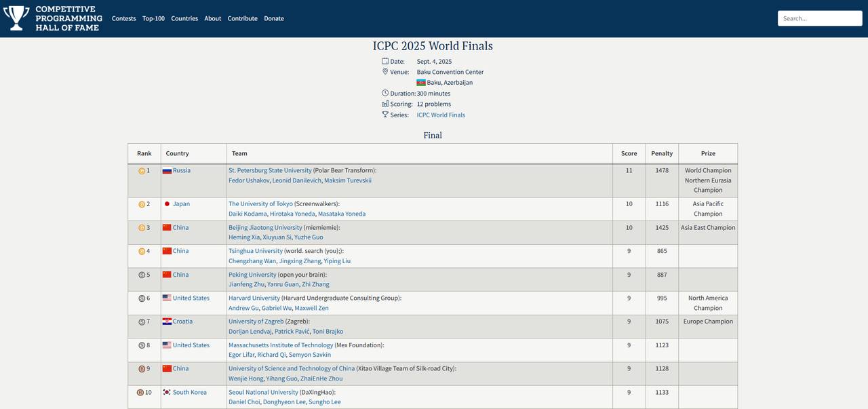Click the silver medal icon for rank 7
The image size is (868, 409).
(x=142, y=322)
